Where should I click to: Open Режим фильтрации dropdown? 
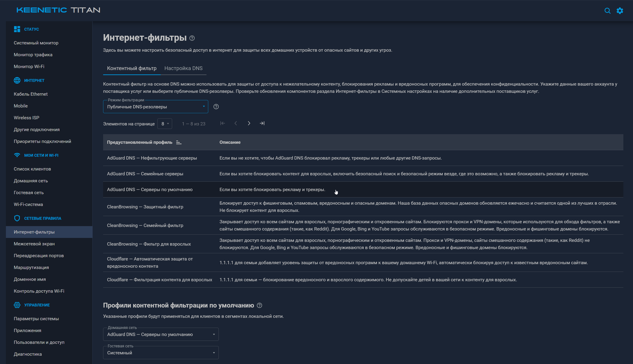click(155, 107)
